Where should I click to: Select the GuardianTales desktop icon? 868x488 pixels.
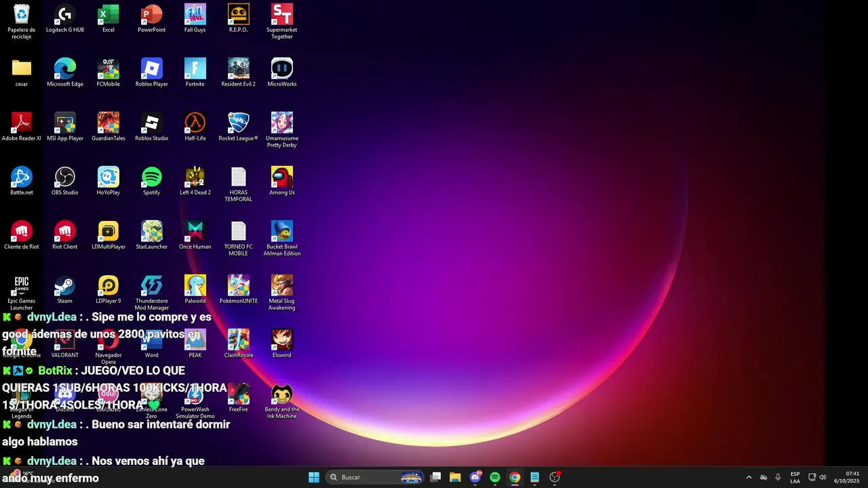click(108, 127)
